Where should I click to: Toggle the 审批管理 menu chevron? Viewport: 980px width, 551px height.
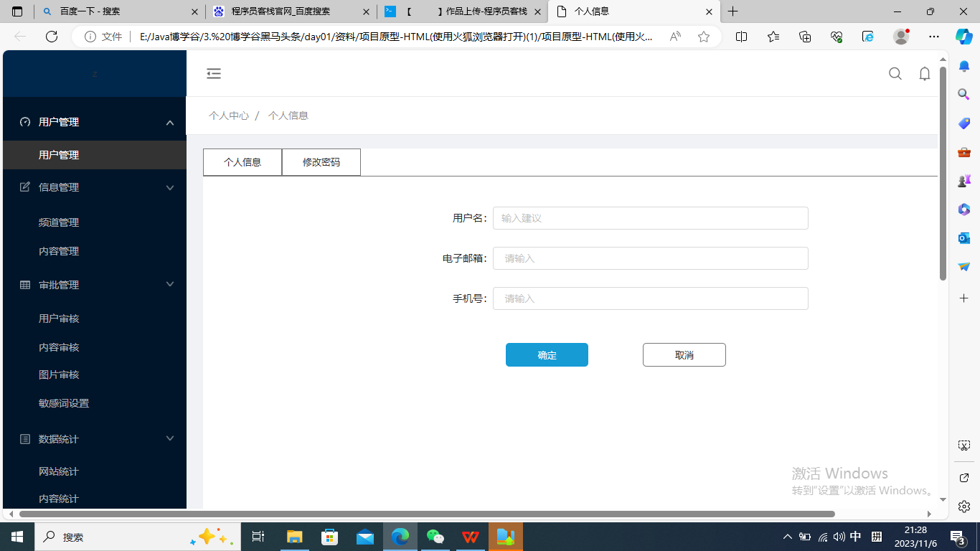tap(170, 284)
